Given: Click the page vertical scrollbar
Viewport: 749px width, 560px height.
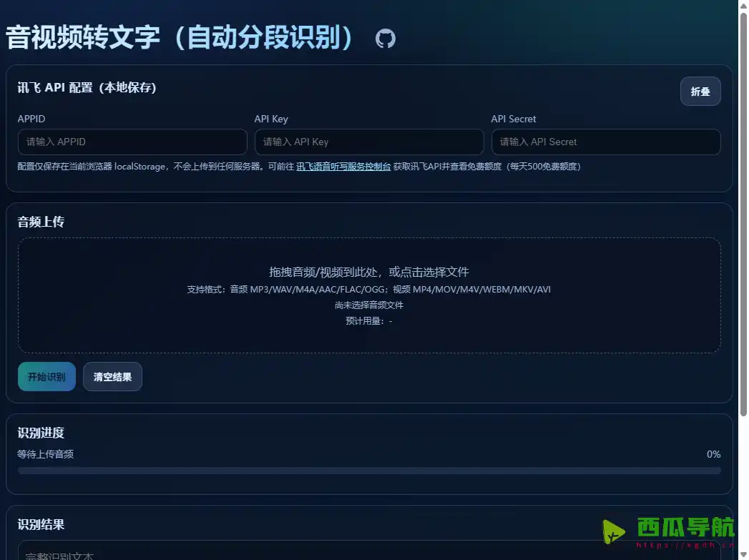Looking at the screenshot, I should pyautogui.click(x=744, y=215).
